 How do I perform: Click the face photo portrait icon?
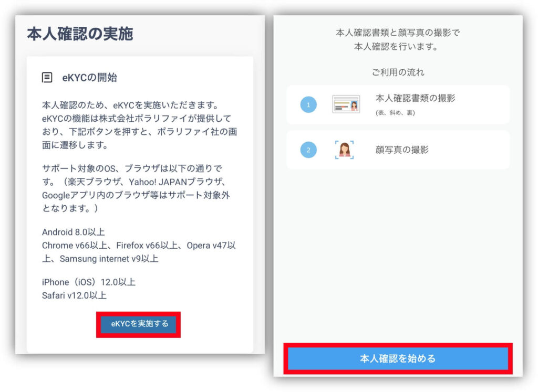tap(344, 150)
